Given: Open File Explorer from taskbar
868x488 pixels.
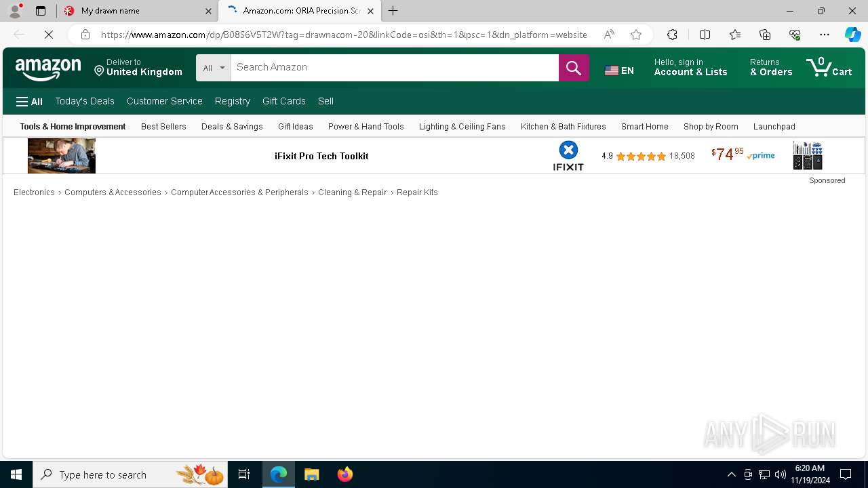Looking at the screenshot, I should pyautogui.click(x=312, y=474).
